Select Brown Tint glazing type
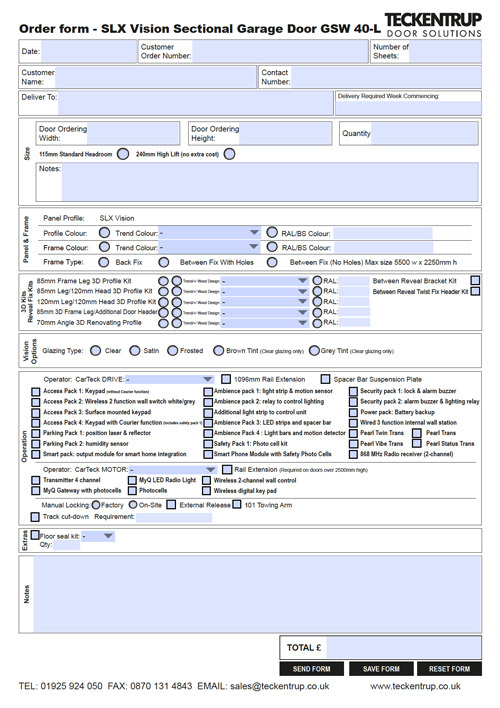This screenshot has height=708, width=500. click(x=219, y=350)
